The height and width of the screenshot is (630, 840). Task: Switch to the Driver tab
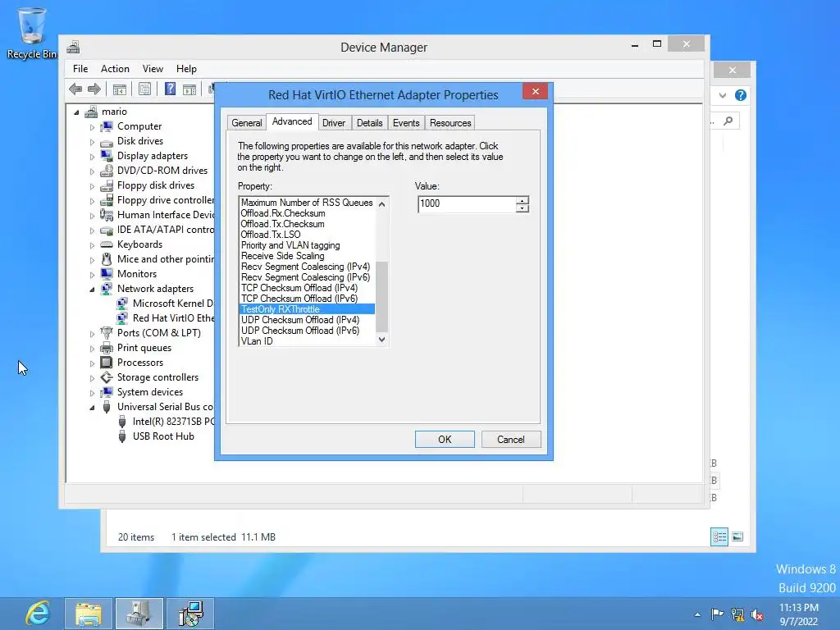[334, 123]
